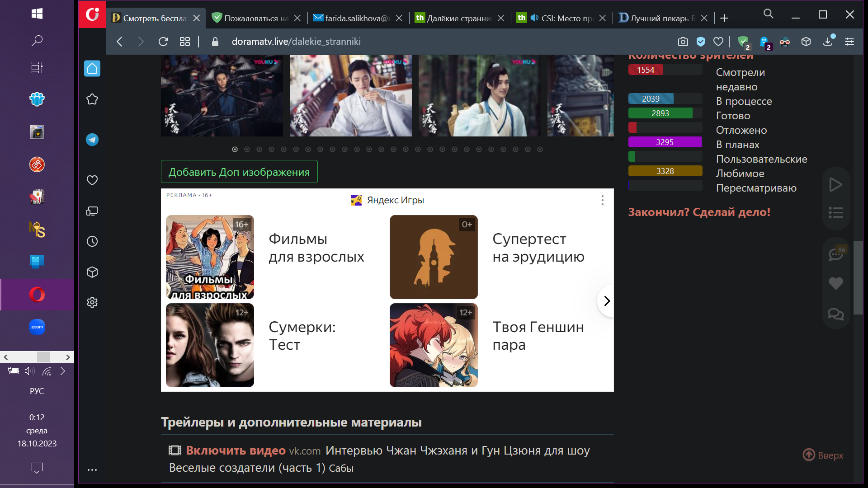Image resolution: width=868 pixels, height=488 pixels.
Task: Open sidebar Home icon
Action: (92, 69)
